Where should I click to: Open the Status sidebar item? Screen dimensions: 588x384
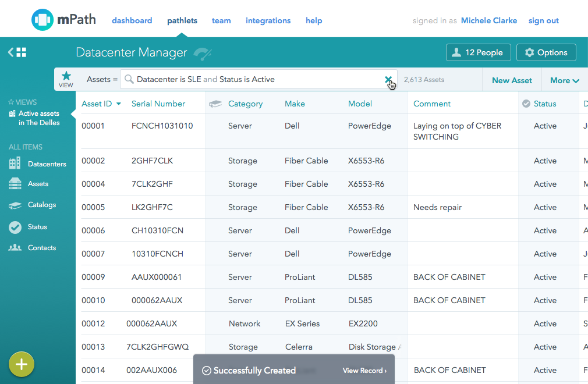[x=37, y=227]
